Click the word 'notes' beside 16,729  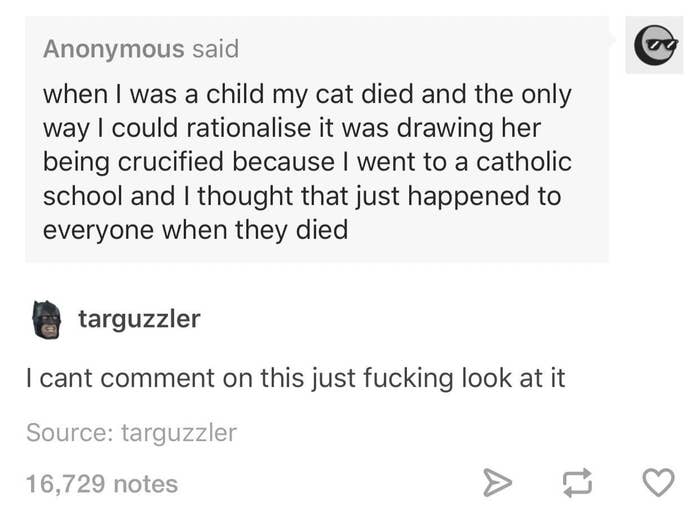[146, 484]
